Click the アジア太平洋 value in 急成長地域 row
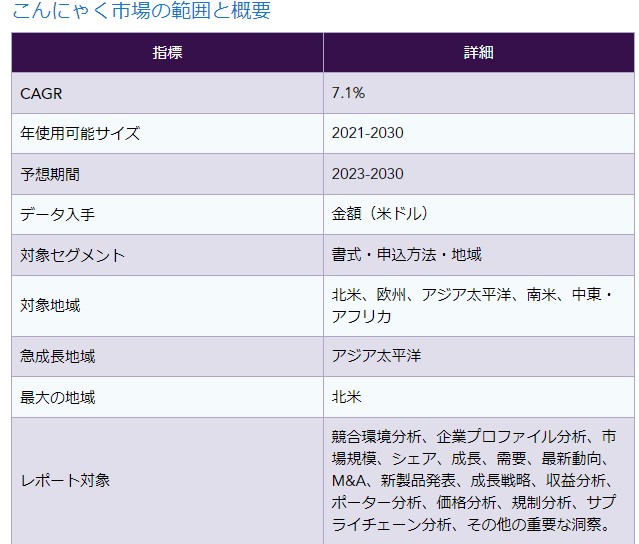Image resolution: width=639 pixels, height=544 pixels. [x=376, y=357]
